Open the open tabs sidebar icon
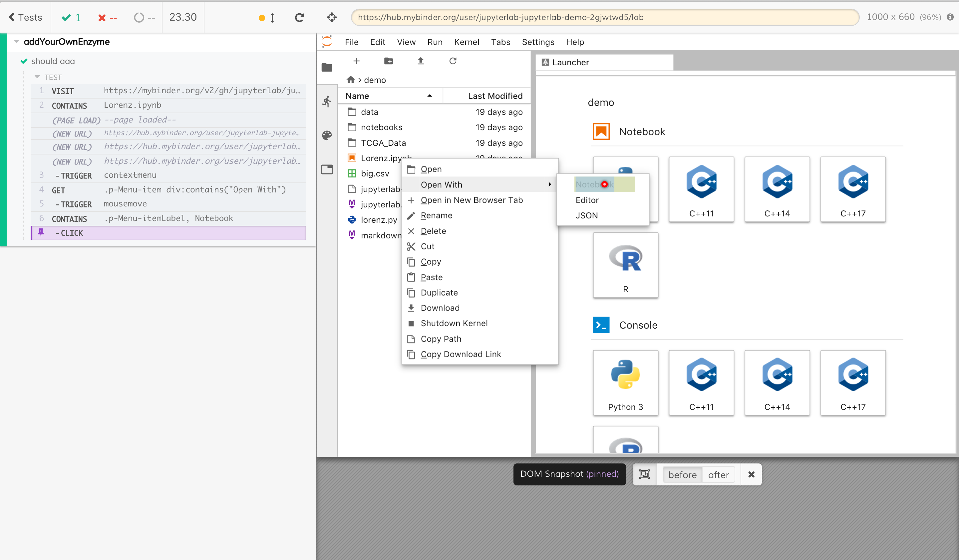This screenshot has height=560, width=959. click(x=327, y=169)
